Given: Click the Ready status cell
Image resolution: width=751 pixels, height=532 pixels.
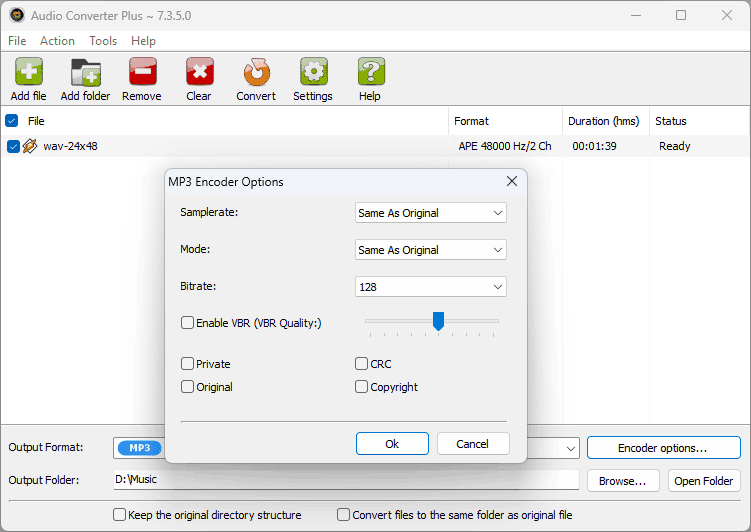Looking at the screenshot, I should click(x=674, y=146).
